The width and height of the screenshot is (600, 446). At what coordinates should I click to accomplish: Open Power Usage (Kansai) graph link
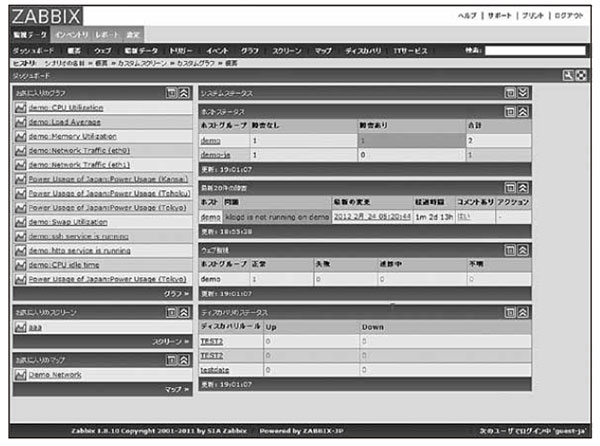pyautogui.click(x=109, y=179)
